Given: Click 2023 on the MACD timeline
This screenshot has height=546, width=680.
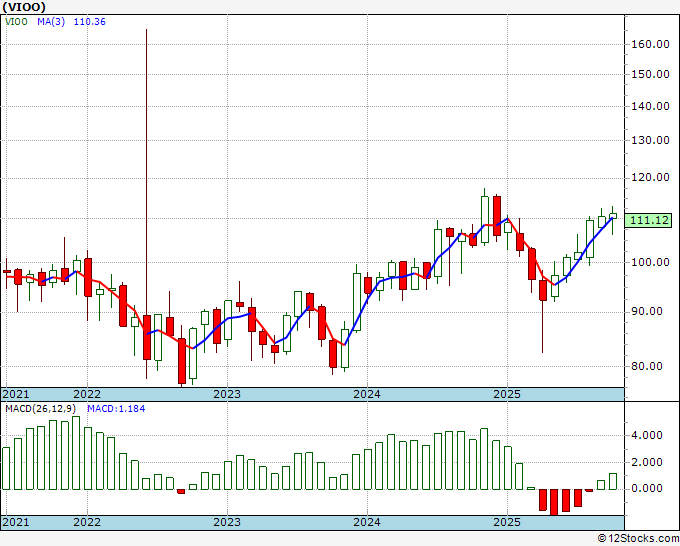Looking at the screenshot, I should [x=227, y=522].
